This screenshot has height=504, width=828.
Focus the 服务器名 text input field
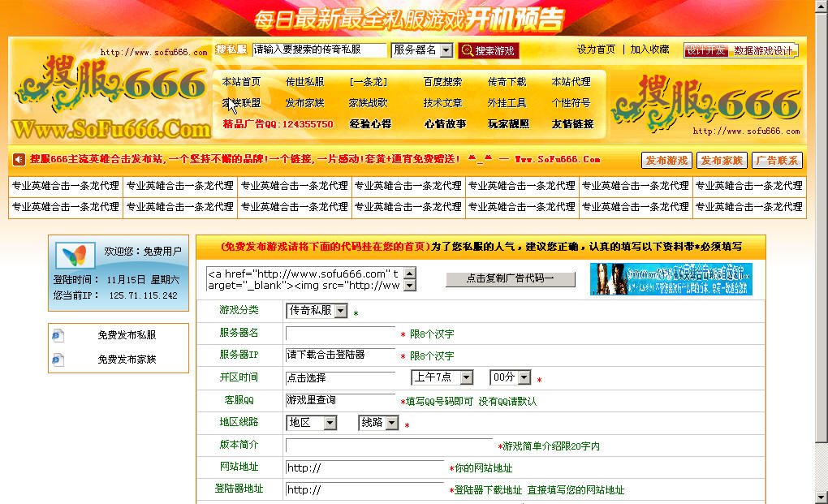(340, 334)
